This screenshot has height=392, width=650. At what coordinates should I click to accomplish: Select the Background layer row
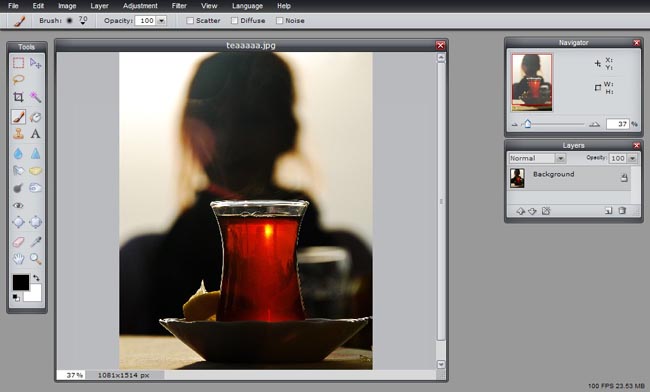click(570, 179)
